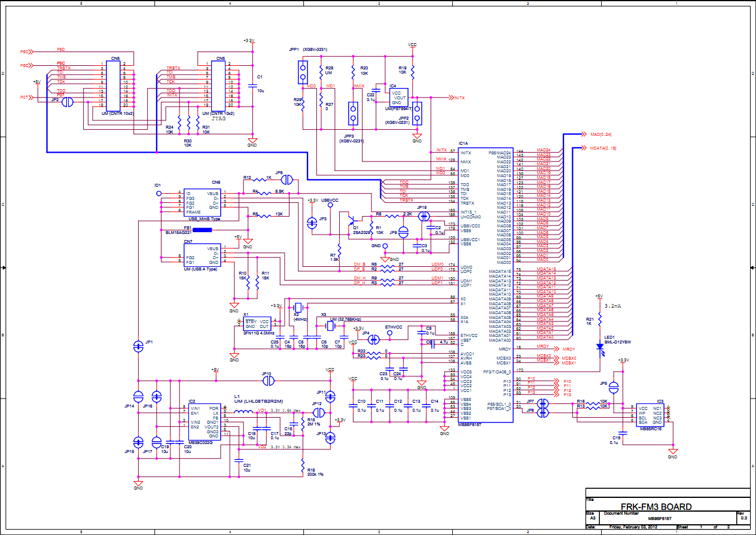Select the C1 10u capacitor symbol
Viewport: 756px width, 535px height.
click(x=251, y=85)
